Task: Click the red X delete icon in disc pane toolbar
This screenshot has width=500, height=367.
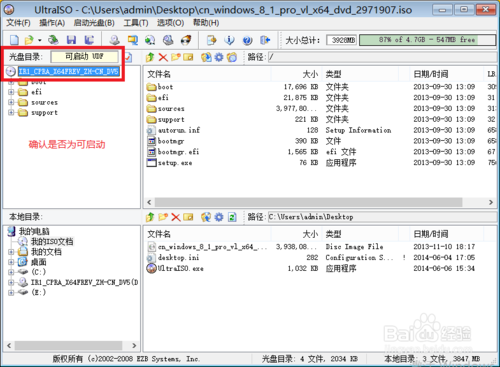Action: coord(163,57)
